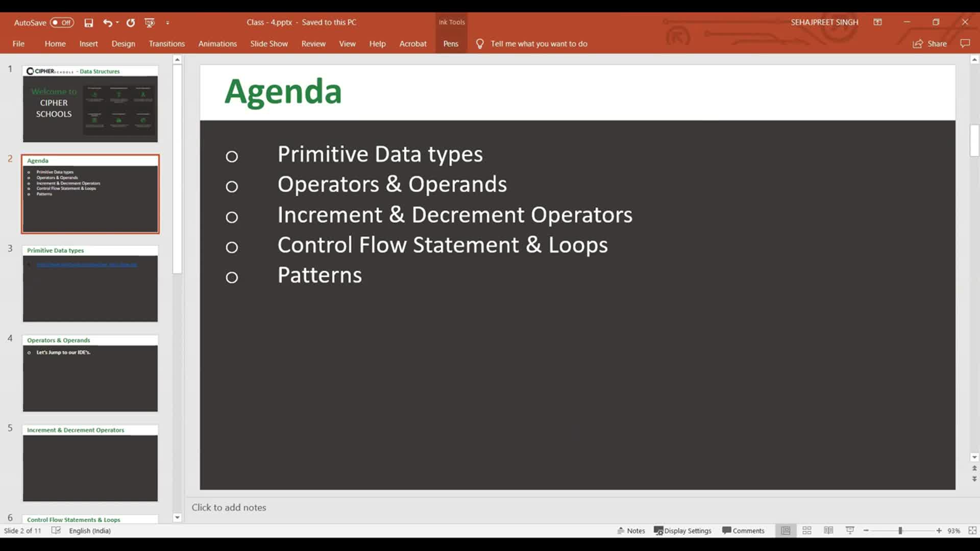Screen dimensions: 980x551
Task: Open the Transitions ribbon tab
Action: (x=166, y=44)
